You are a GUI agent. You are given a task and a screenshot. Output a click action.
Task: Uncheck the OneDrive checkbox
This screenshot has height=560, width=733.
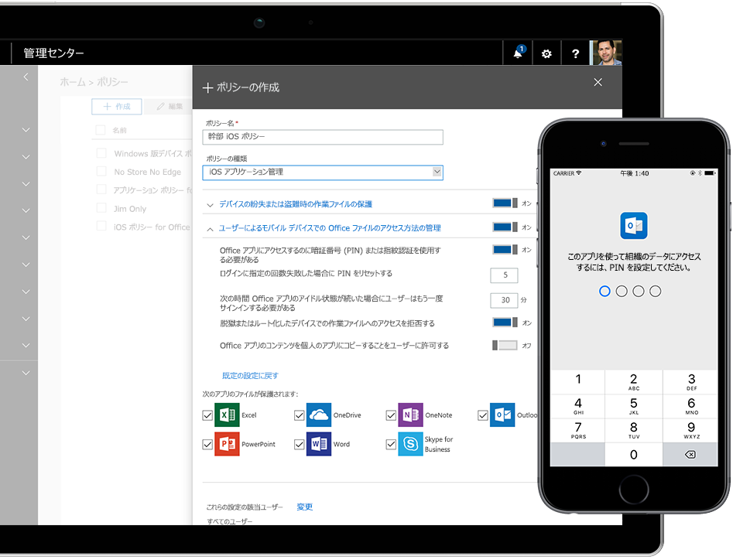pos(300,415)
